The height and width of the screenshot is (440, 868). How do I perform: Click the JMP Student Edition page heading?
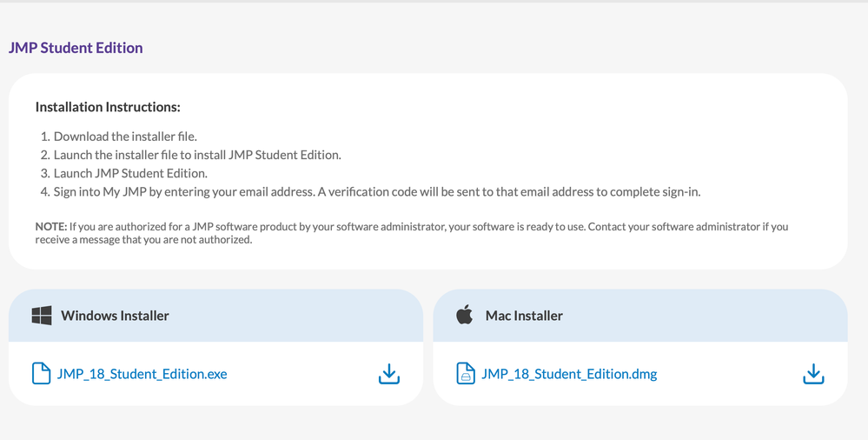point(76,48)
